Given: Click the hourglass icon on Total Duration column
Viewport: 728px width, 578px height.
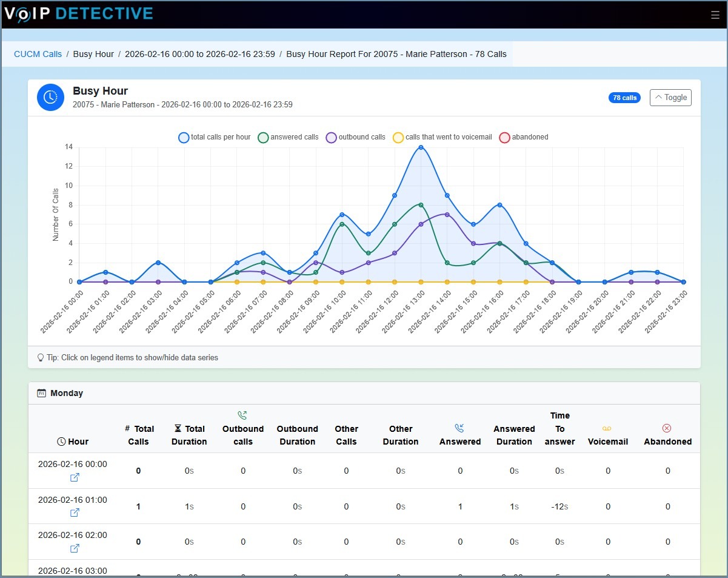Looking at the screenshot, I should coord(176,427).
